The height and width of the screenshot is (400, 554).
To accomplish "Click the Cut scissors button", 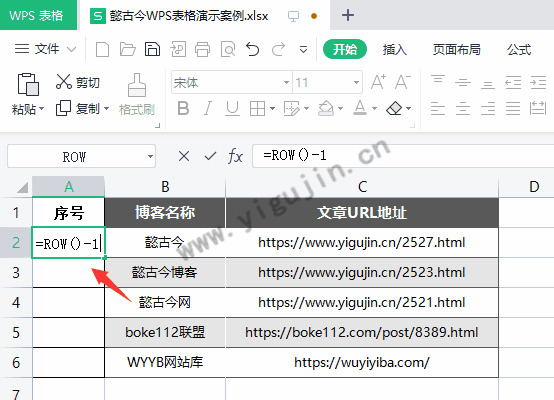I will pyautogui.click(x=78, y=82).
